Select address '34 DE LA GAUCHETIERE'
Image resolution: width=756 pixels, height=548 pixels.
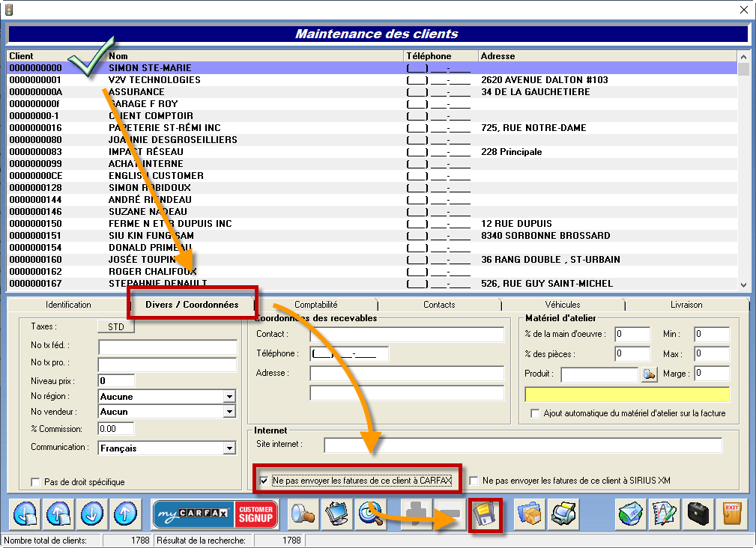click(535, 92)
